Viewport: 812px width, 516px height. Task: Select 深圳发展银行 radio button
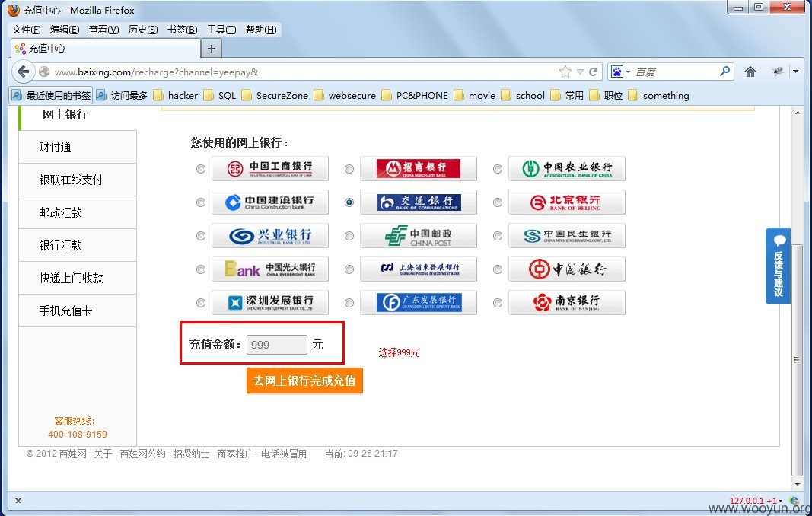[x=201, y=303]
